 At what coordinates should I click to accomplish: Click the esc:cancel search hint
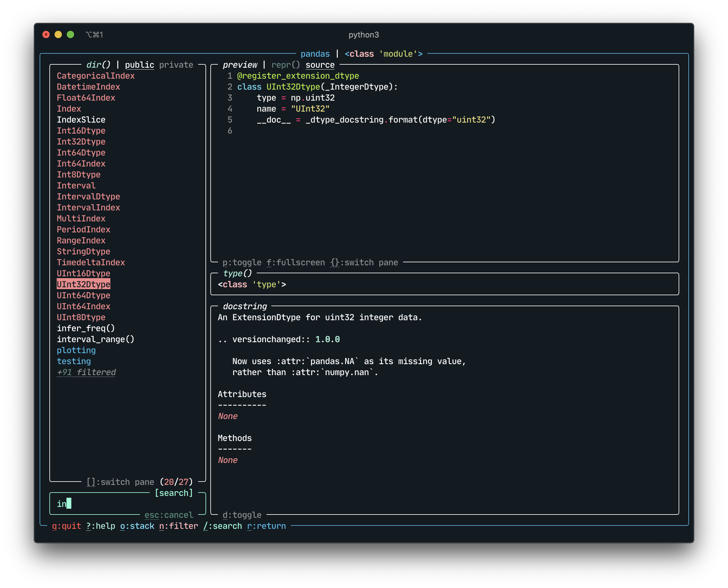169,515
